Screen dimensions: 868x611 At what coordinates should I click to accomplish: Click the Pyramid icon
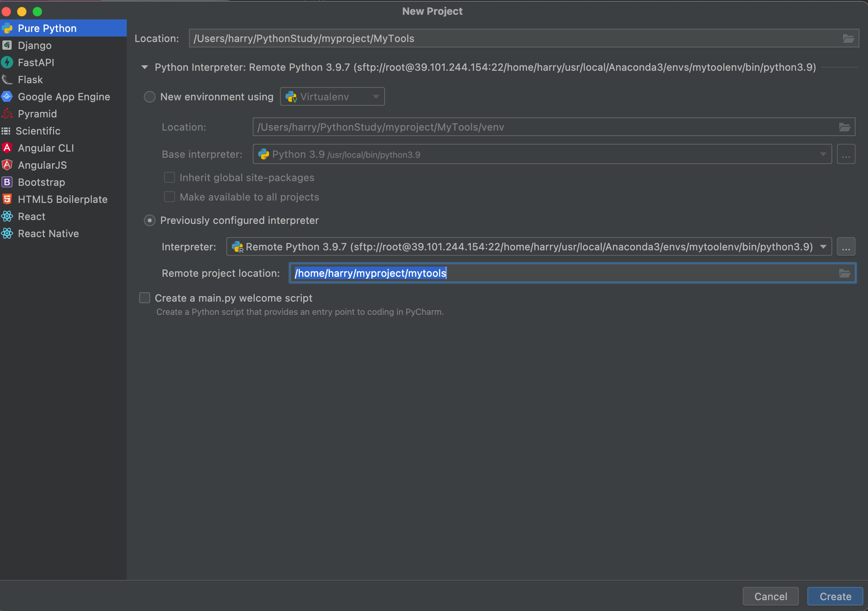point(7,113)
